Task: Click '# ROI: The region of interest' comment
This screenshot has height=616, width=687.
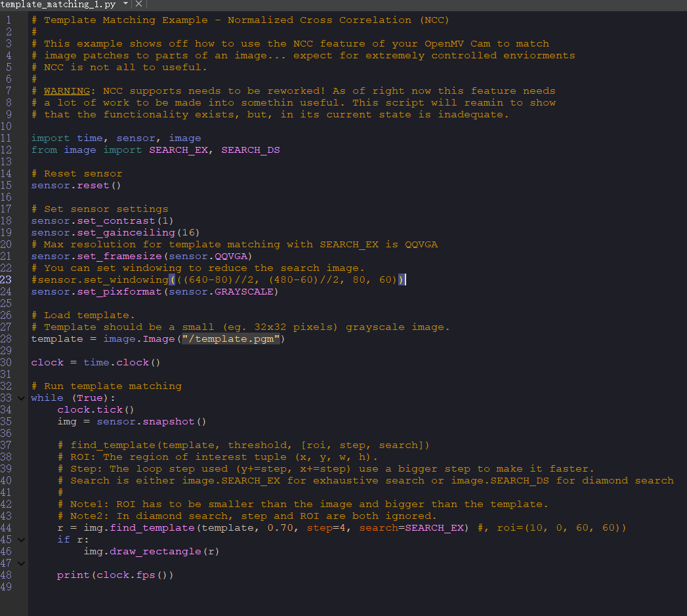Action: pos(218,457)
